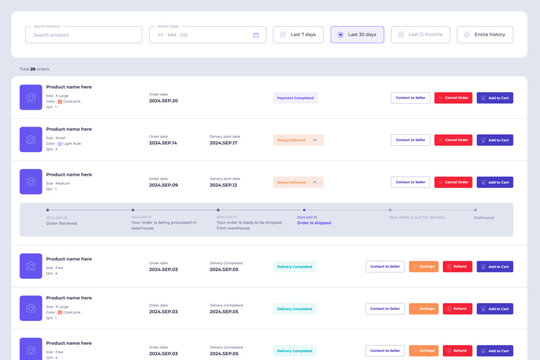This screenshot has width=540, height=360.
Task: Contact seller for the 2024.SEP.09 order
Action: 410,182
